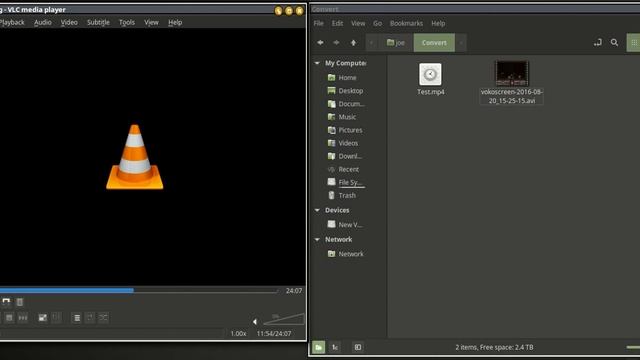Open Pictures in the sidebar
This screenshot has height=360, width=640.
click(345, 130)
